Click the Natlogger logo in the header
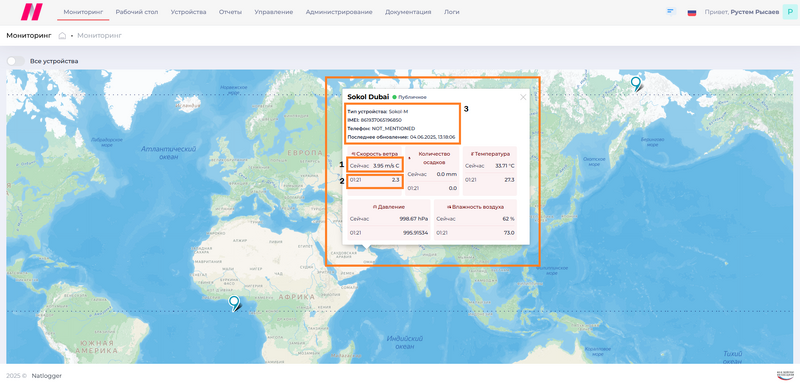Viewport: 800px width, 385px height. point(32,12)
